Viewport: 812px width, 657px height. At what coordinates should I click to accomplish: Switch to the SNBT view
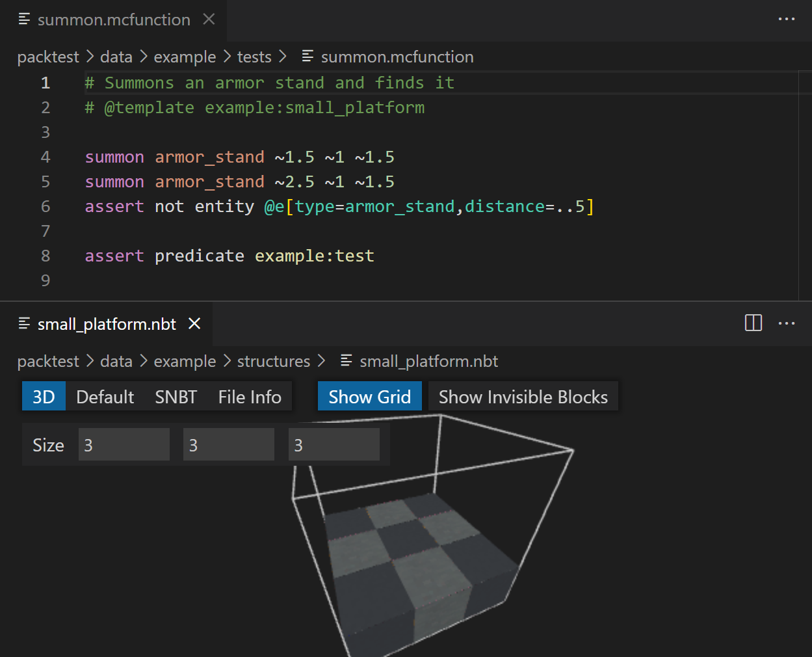(176, 397)
